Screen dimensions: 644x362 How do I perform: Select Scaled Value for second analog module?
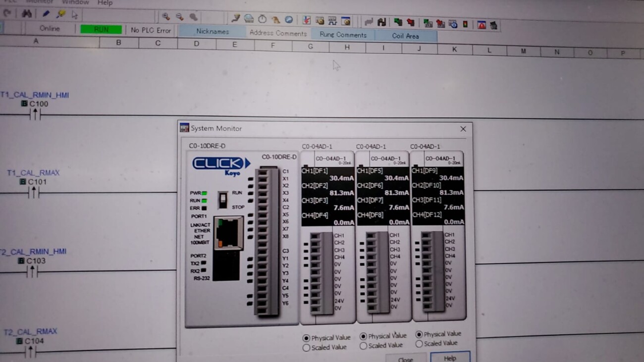[x=363, y=346]
